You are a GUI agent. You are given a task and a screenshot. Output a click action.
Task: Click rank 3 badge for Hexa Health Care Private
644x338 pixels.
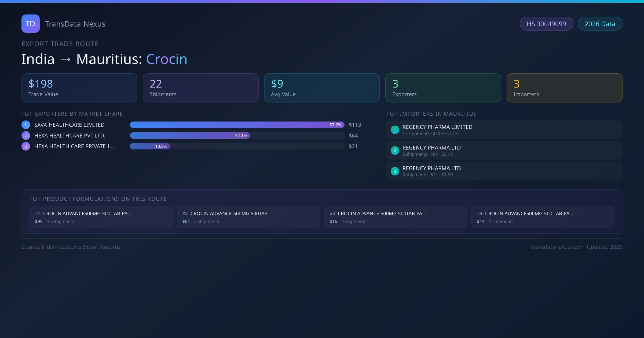(x=26, y=146)
